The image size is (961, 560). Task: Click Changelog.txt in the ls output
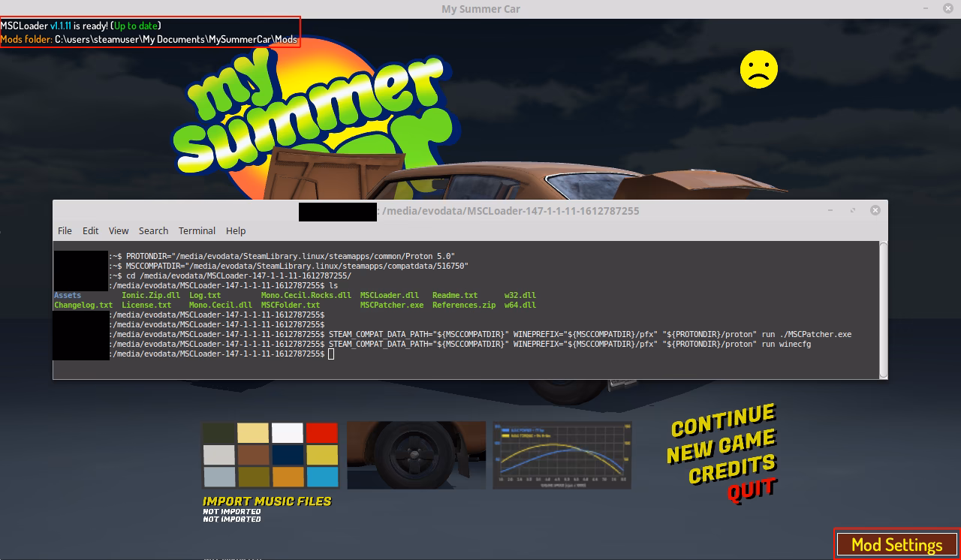[83, 306]
